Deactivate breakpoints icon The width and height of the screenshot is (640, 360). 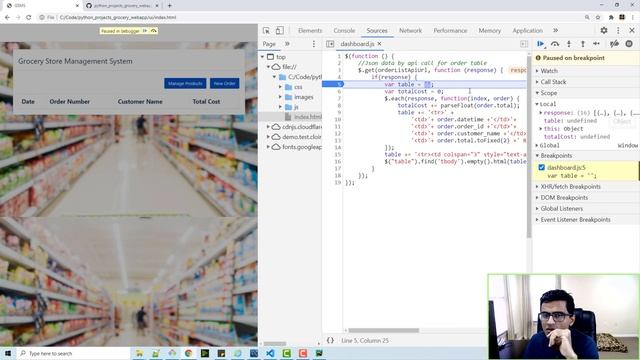(x=614, y=44)
